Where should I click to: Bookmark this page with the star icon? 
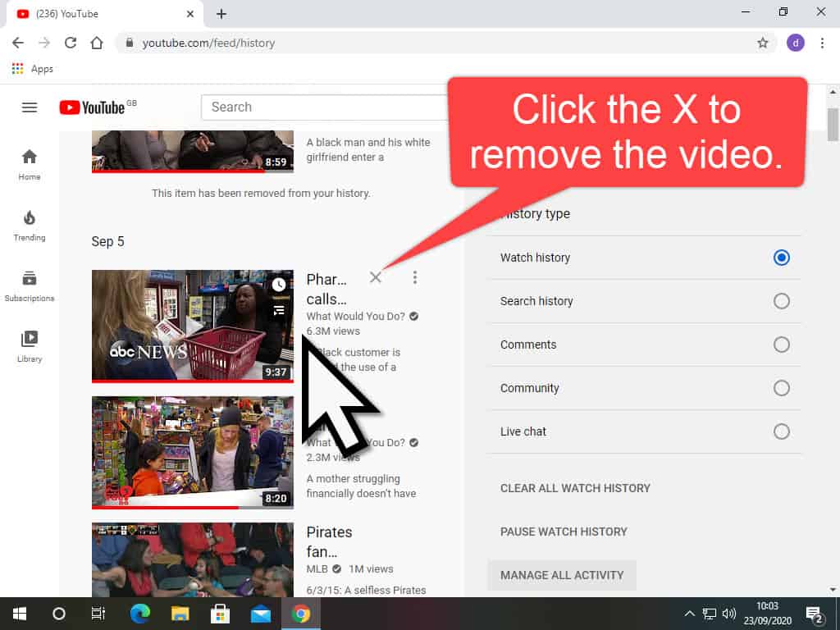click(x=762, y=43)
